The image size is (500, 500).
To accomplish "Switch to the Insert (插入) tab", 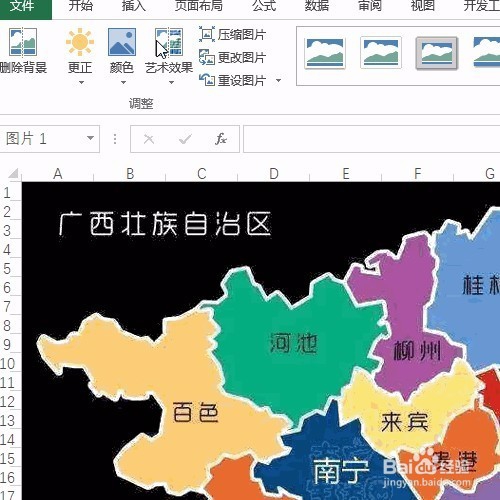I will pos(133,6).
